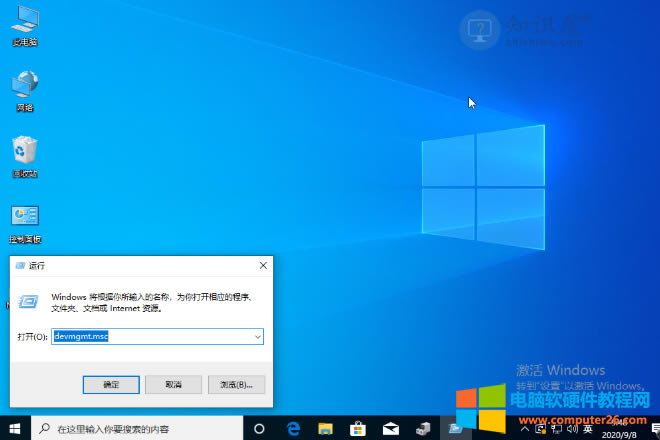The image size is (660, 440).
Task: Close the 运行 Run dialog
Action: tap(263, 266)
